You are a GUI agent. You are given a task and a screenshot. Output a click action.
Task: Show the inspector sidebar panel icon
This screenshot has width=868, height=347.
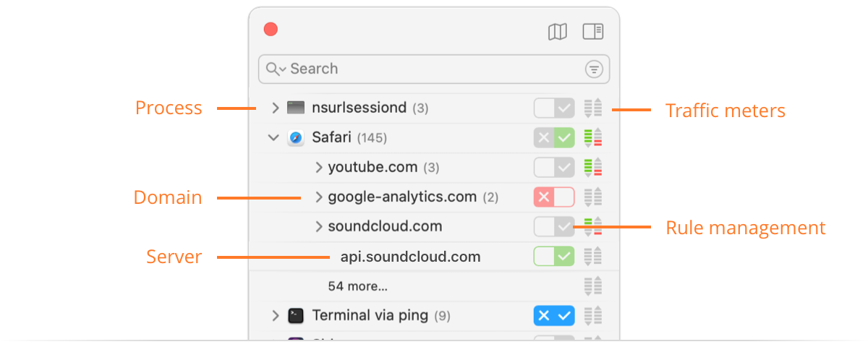point(593,32)
